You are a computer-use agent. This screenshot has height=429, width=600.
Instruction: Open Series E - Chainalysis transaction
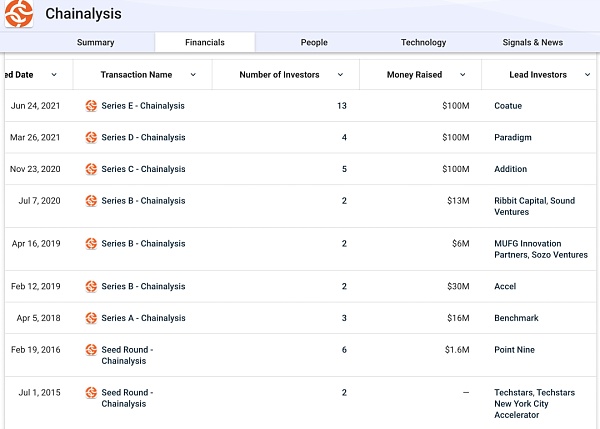[143, 106]
